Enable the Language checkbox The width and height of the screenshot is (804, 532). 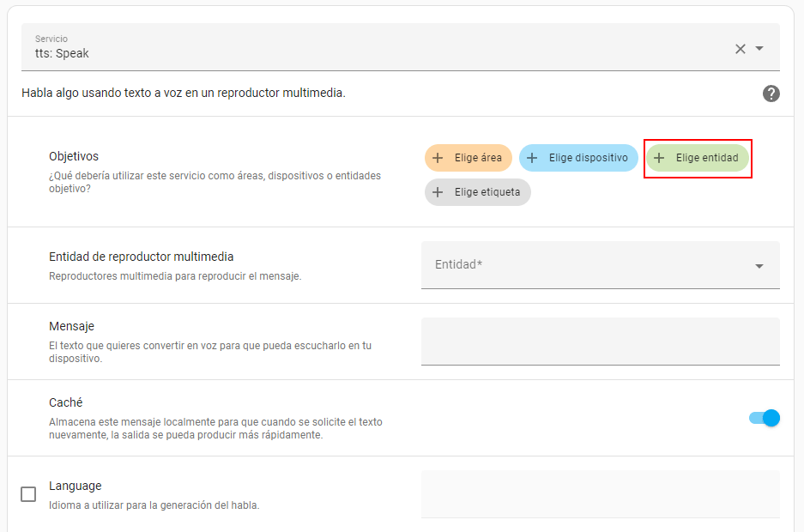(x=28, y=494)
